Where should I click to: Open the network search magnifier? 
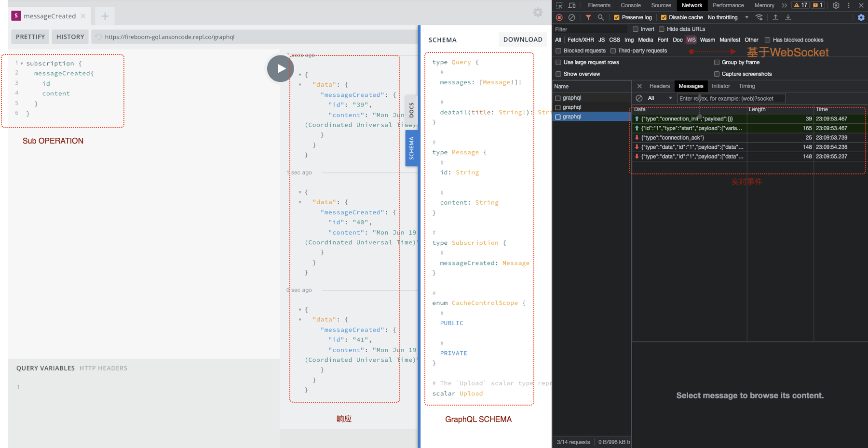pos(601,17)
